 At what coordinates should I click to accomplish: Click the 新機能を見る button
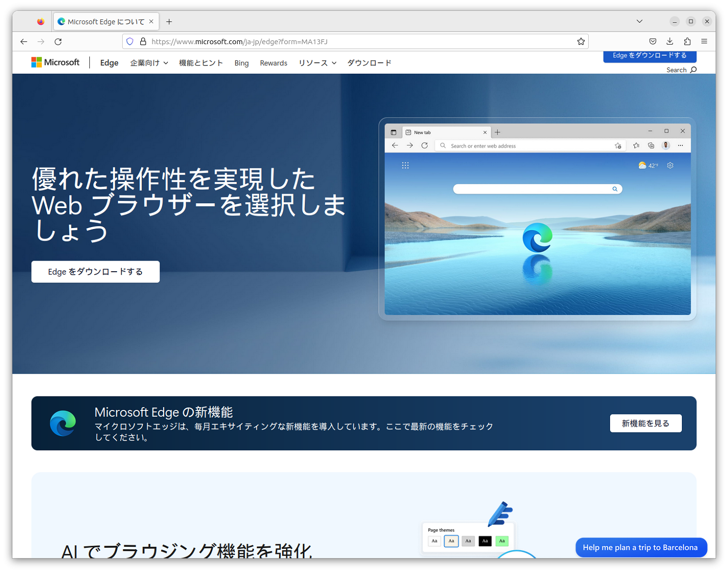646,424
